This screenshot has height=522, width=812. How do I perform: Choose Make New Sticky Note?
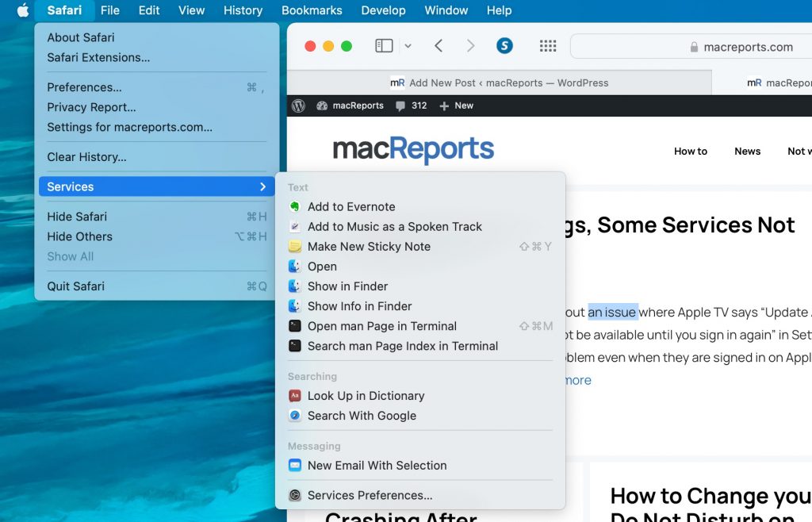tap(420, 247)
